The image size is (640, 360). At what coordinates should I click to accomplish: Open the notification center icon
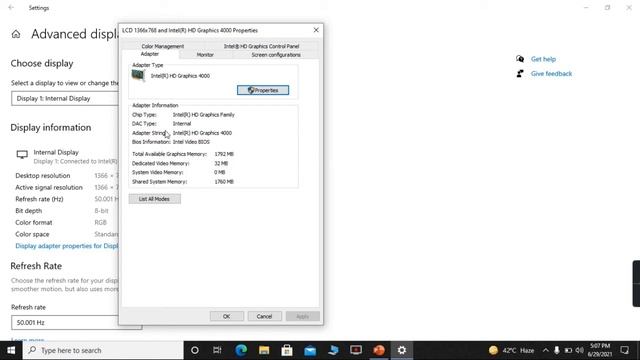(624, 350)
